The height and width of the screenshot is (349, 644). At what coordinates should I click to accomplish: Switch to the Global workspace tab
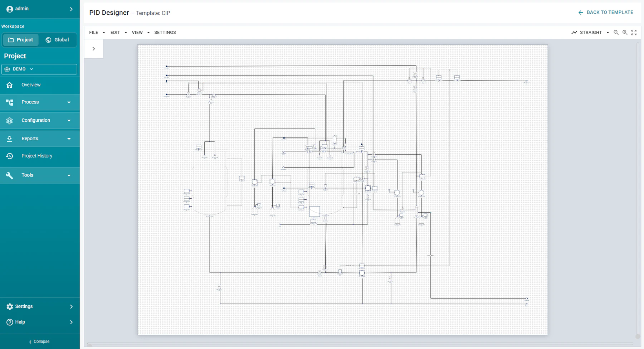57,40
